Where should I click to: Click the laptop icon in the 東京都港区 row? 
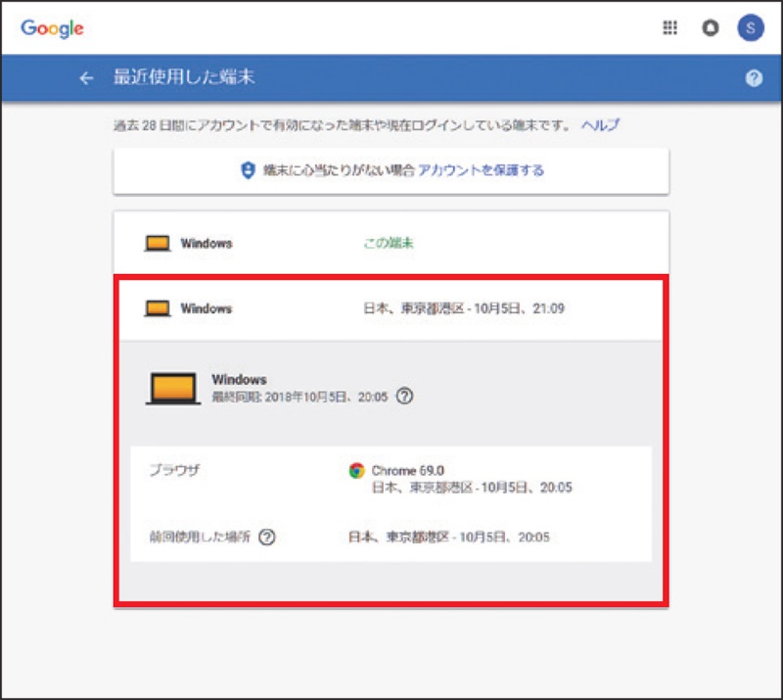tap(158, 308)
